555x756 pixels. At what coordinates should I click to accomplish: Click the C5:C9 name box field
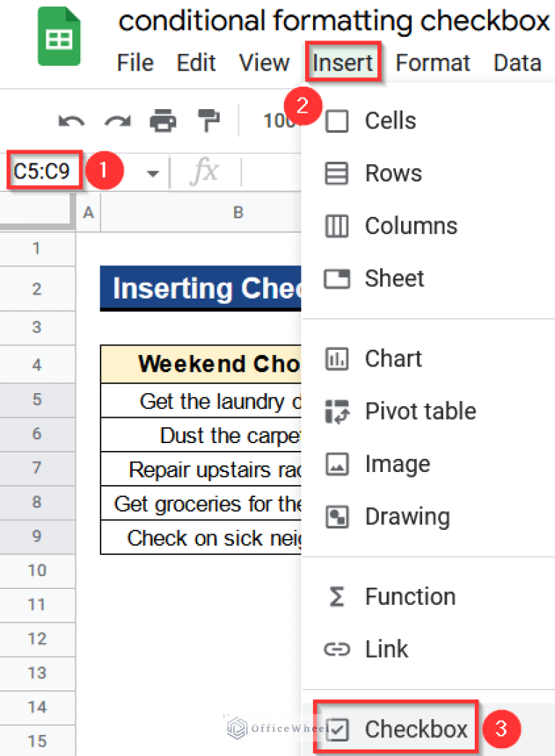pos(42,171)
